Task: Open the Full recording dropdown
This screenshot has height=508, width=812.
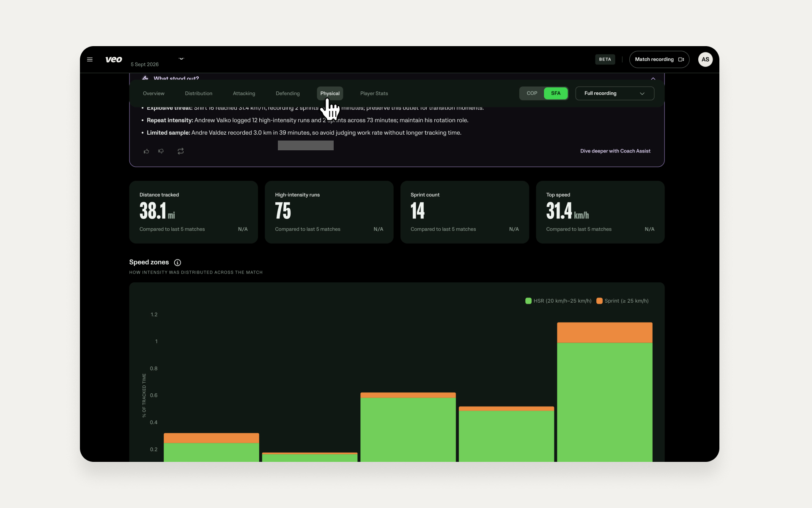Action: [614, 93]
